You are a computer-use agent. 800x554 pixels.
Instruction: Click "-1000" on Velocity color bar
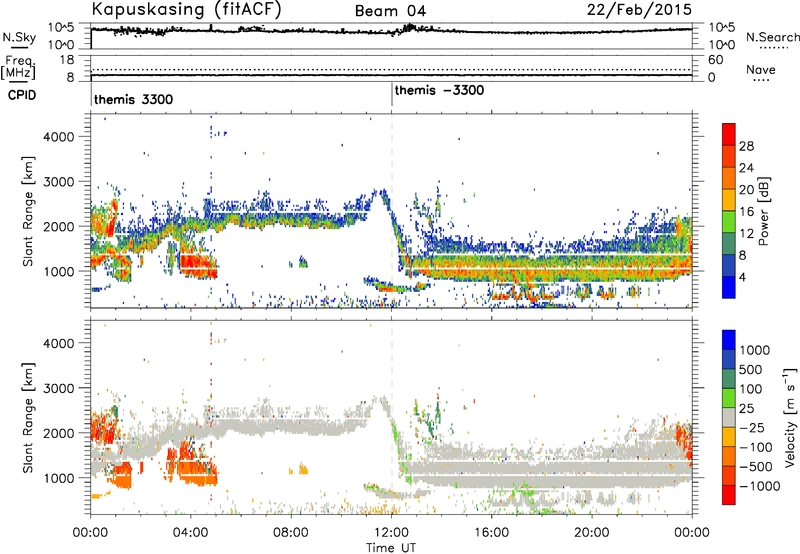click(760, 486)
